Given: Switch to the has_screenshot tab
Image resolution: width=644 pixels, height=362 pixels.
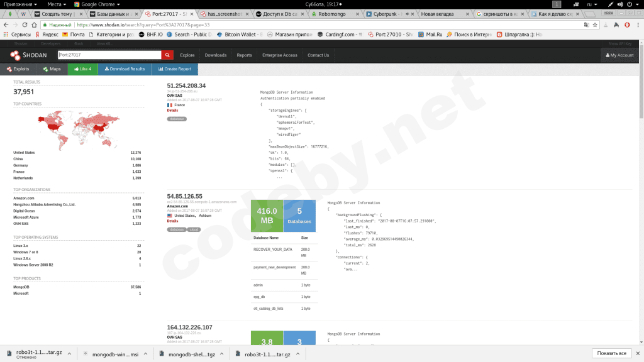Looking at the screenshot, I should pos(225,14).
